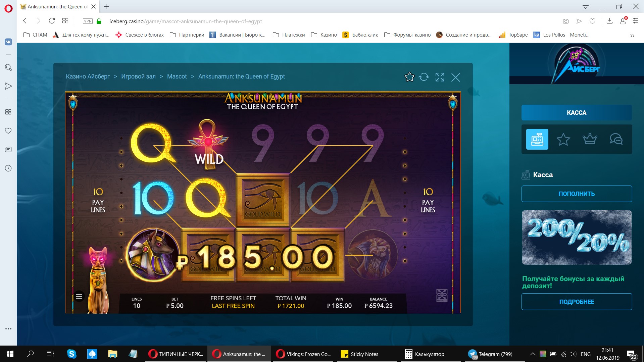Take a snapshot with the camera icon
This screenshot has width=644, height=362.
click(x=566, y=21)
